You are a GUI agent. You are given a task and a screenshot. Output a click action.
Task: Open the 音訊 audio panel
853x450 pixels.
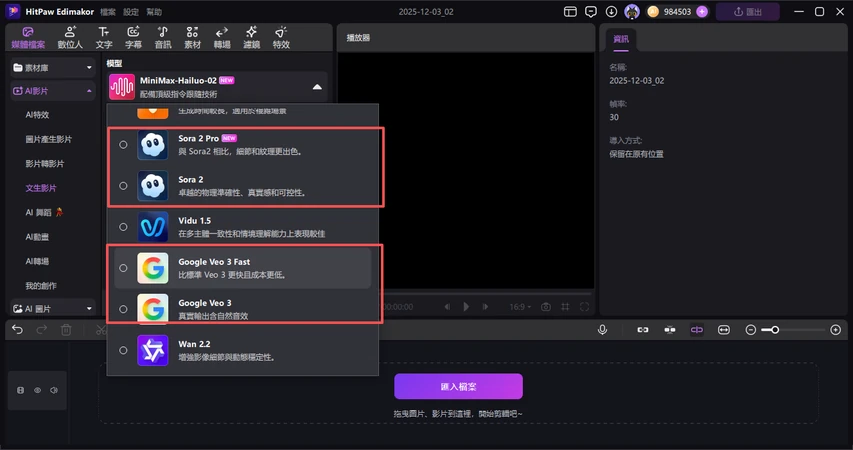pos(163,38)
